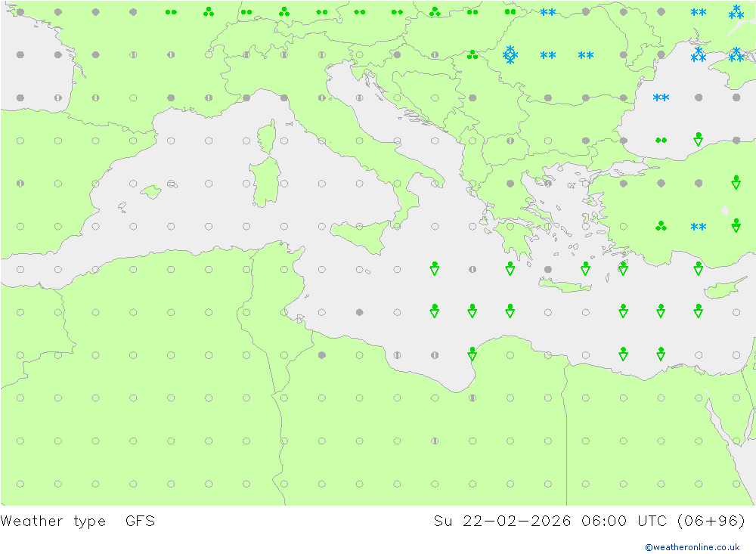This screenshot has width=756, height=554.
Task: Click the blue snow symbol in central Turkey
Action: [699, 227]
